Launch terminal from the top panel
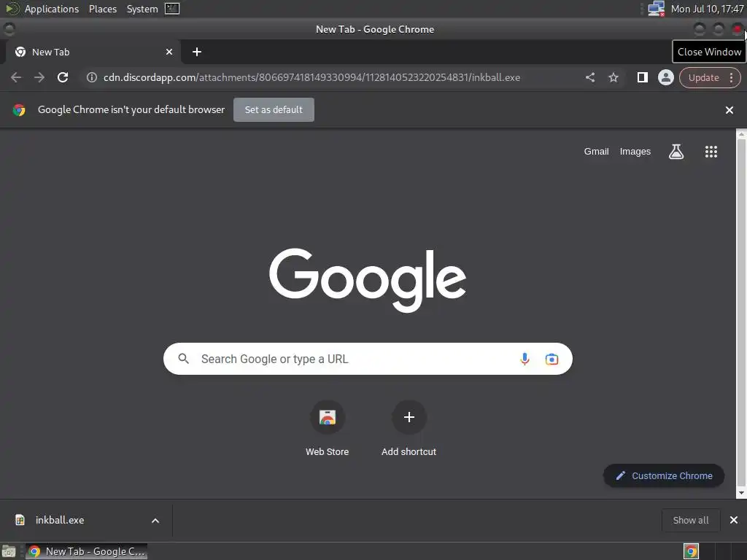747x560 pixels. coord(172,9)
